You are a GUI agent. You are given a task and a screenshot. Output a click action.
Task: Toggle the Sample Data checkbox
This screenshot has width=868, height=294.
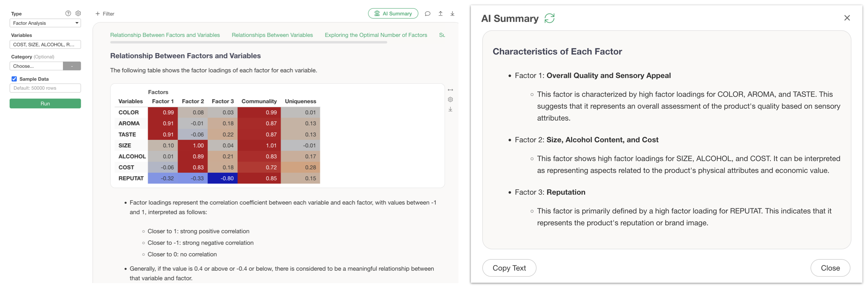pos(14,79)
